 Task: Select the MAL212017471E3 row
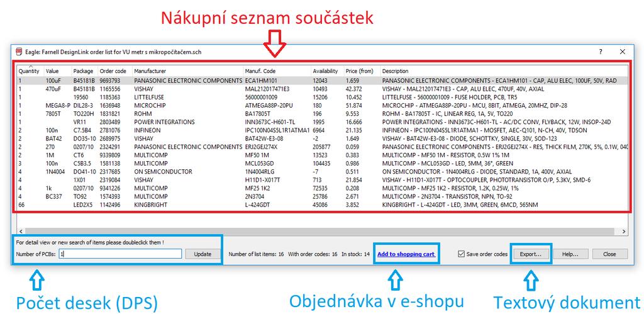click(323, 89)
